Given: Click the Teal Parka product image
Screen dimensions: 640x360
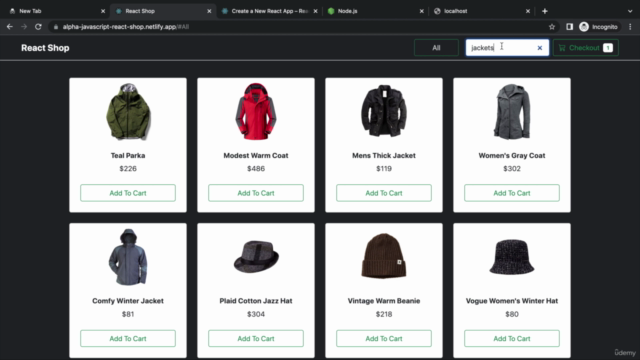Looking at the screenshot, I should [128, 111].
